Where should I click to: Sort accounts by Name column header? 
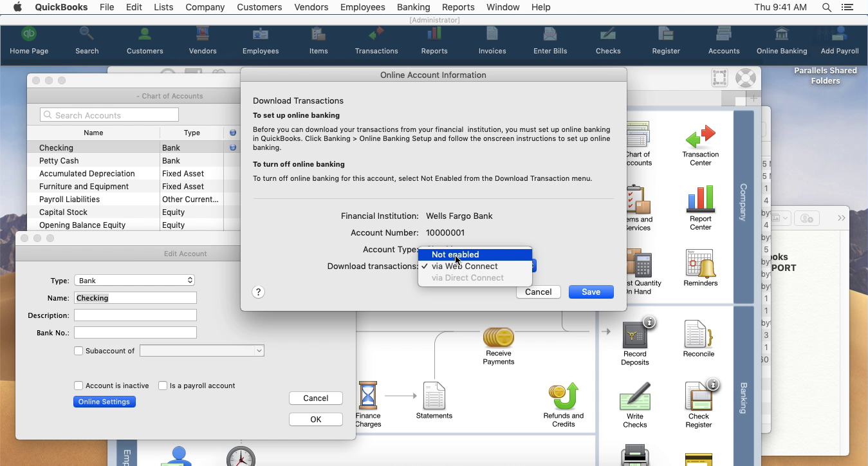click(93, 133)
